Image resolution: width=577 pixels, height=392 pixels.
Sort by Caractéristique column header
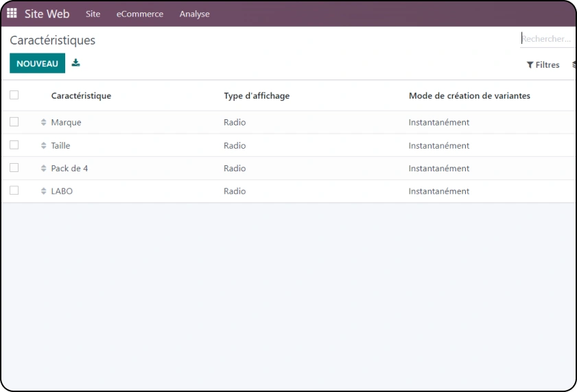pos(81,96)
